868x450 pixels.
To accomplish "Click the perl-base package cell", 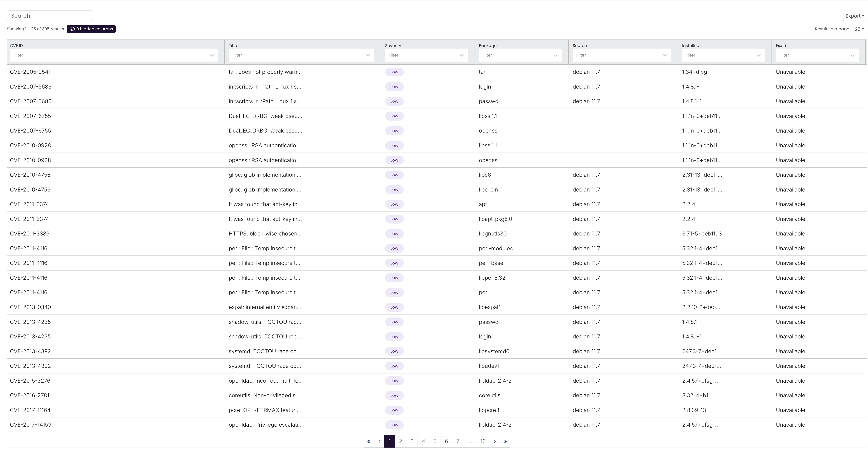I will (x=491, y=263).
